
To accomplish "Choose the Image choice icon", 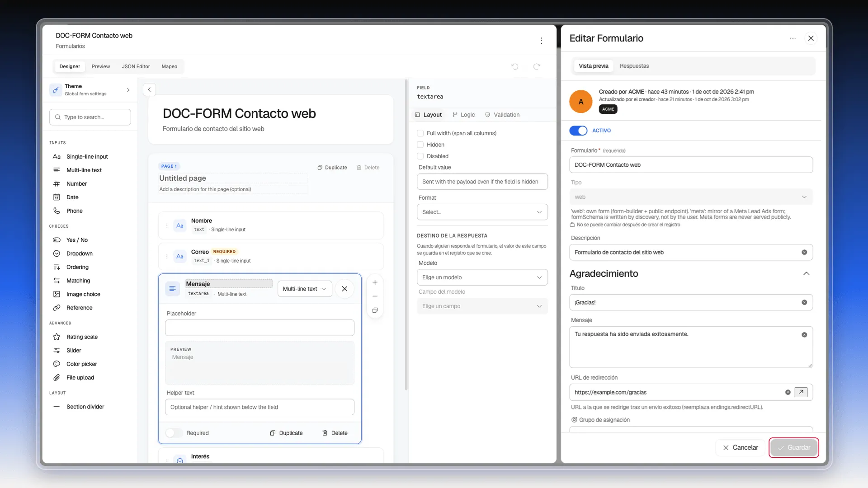I will click(57, 294).
